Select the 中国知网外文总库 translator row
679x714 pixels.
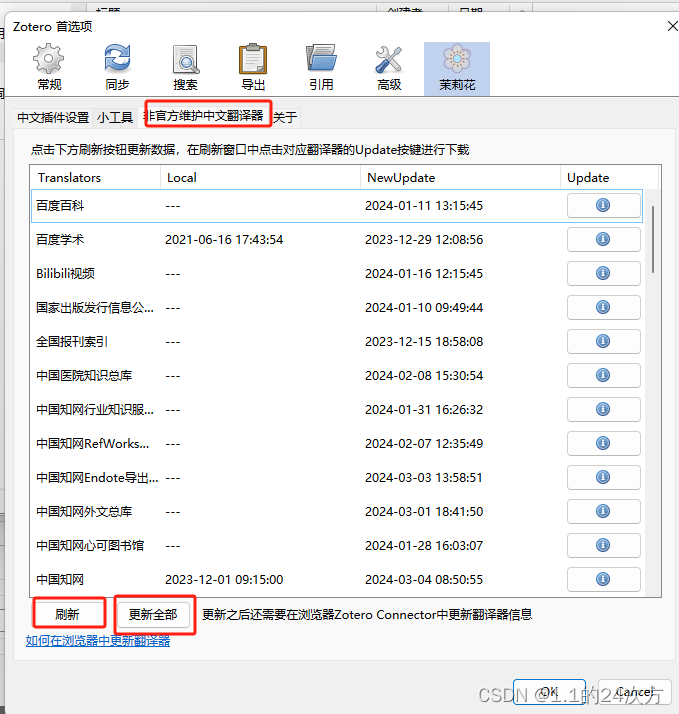pos(337,512)
